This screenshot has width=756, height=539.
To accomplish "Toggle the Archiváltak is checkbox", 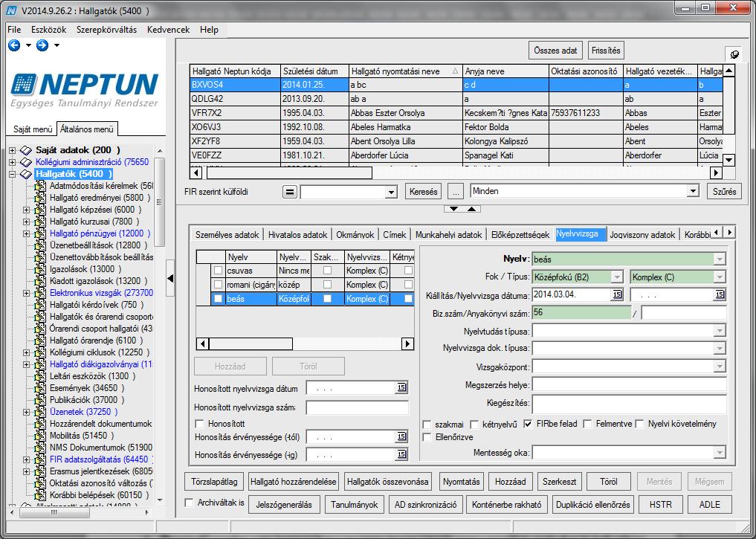I will [x=190, y=503].
